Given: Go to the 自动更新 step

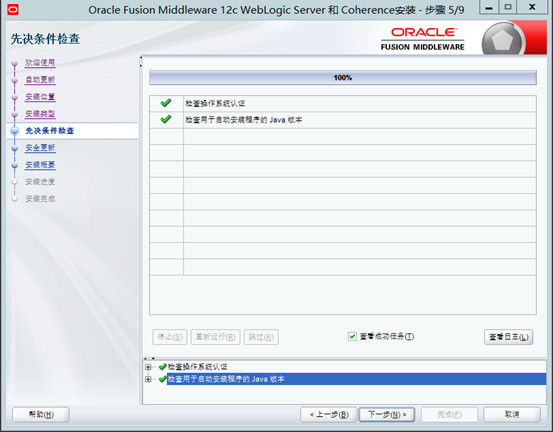Looking at the screenshot, I should point(40,80).
